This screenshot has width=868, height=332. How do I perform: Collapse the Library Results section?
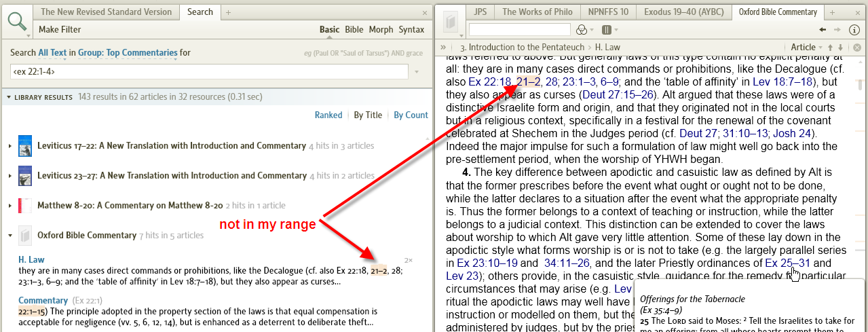coord(9,97)
